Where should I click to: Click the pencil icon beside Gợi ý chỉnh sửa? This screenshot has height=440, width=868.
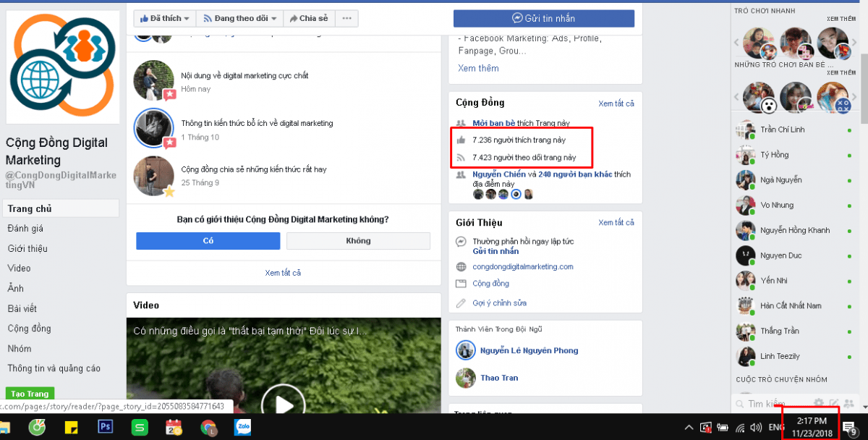[461, 302]
